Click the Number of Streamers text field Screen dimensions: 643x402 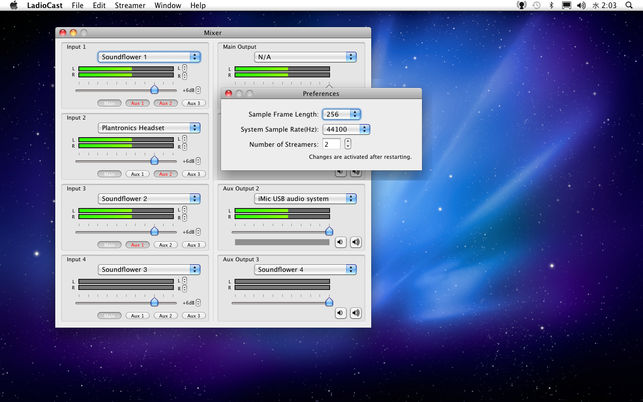point(331,144)
